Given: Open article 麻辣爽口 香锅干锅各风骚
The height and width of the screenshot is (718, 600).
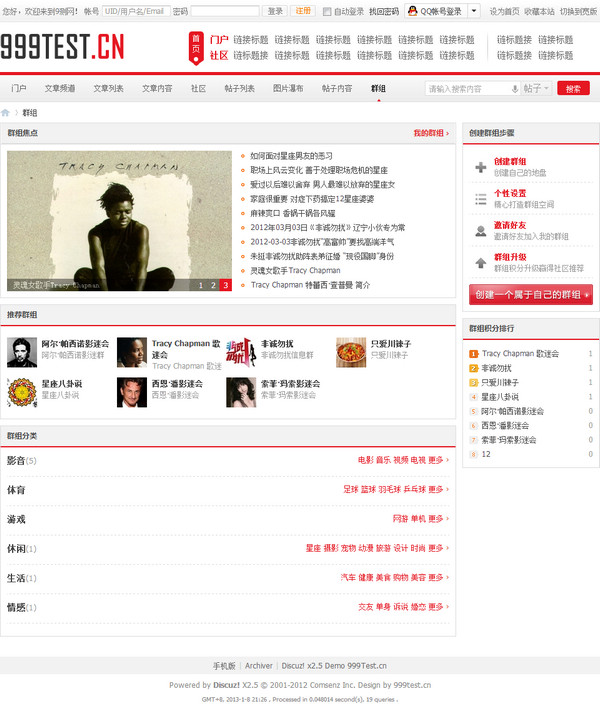Looking at the screenshot, I should 293,213.
